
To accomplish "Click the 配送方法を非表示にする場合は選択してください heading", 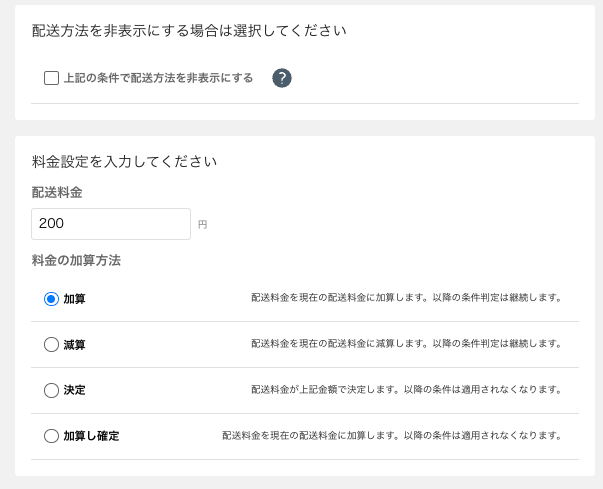I will (189, 31).
